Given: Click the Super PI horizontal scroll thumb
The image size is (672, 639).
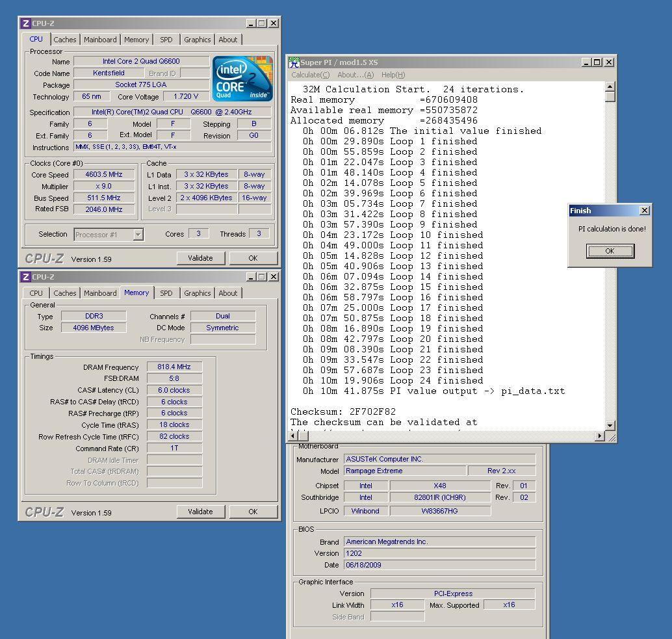Looking at the screenshot, I should [304, 436].
